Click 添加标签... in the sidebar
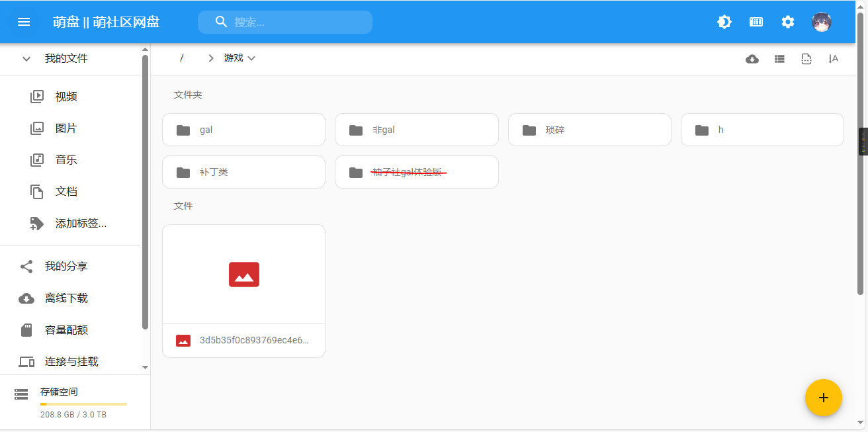Viewport: 868px width, 432px height. 81,224
